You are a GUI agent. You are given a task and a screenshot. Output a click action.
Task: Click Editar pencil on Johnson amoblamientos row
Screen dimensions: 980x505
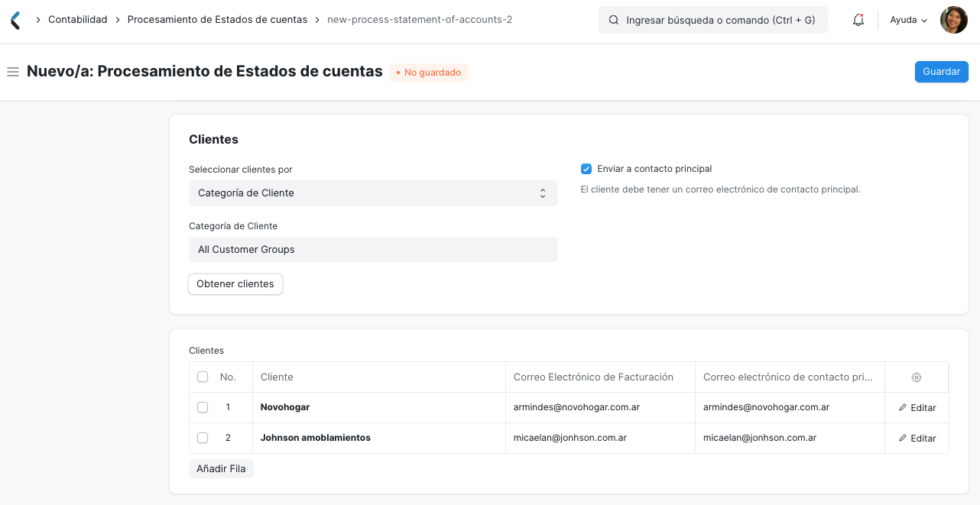(x=917, y=438)
